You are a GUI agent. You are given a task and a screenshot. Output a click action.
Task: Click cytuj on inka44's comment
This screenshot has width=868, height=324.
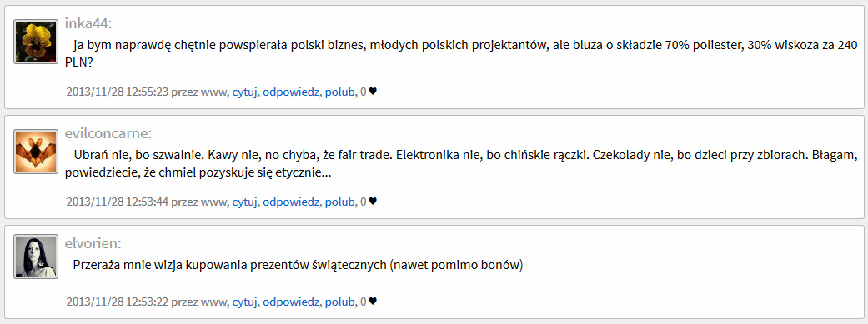[245, 92]
